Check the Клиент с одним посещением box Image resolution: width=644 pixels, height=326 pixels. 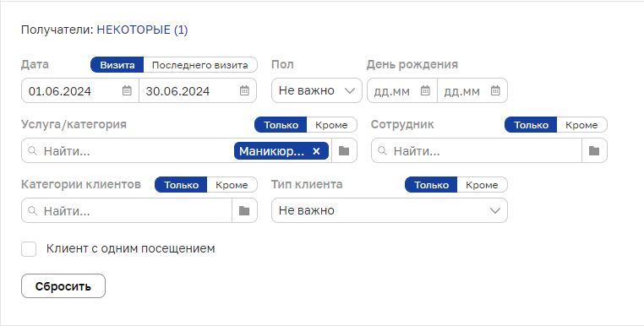click(29, 249)
